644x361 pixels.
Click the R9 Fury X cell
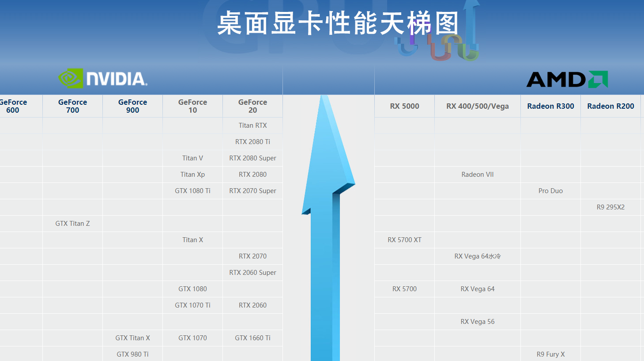[551, 354]
